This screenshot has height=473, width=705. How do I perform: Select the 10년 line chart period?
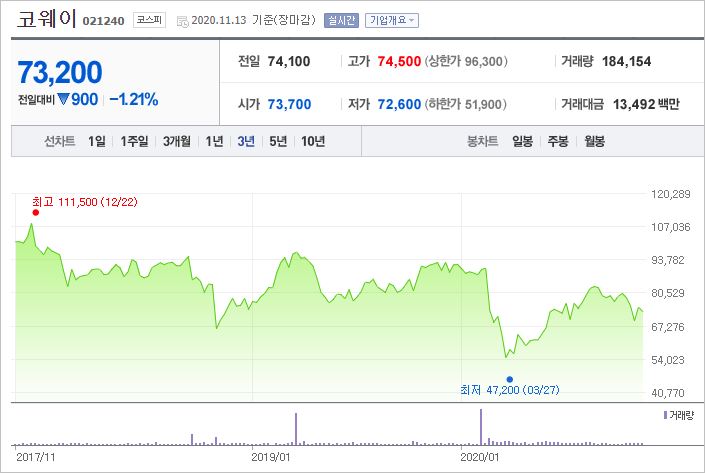click(x=313, y=141)
